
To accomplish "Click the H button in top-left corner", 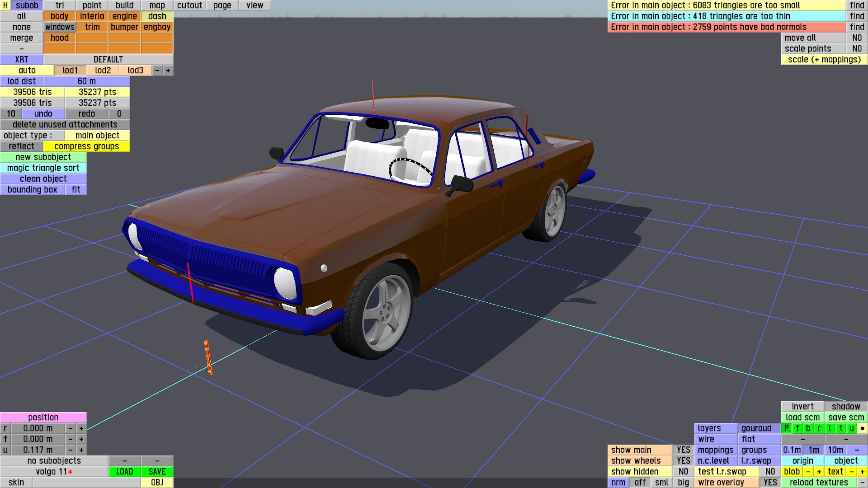I will coord(5,5).
